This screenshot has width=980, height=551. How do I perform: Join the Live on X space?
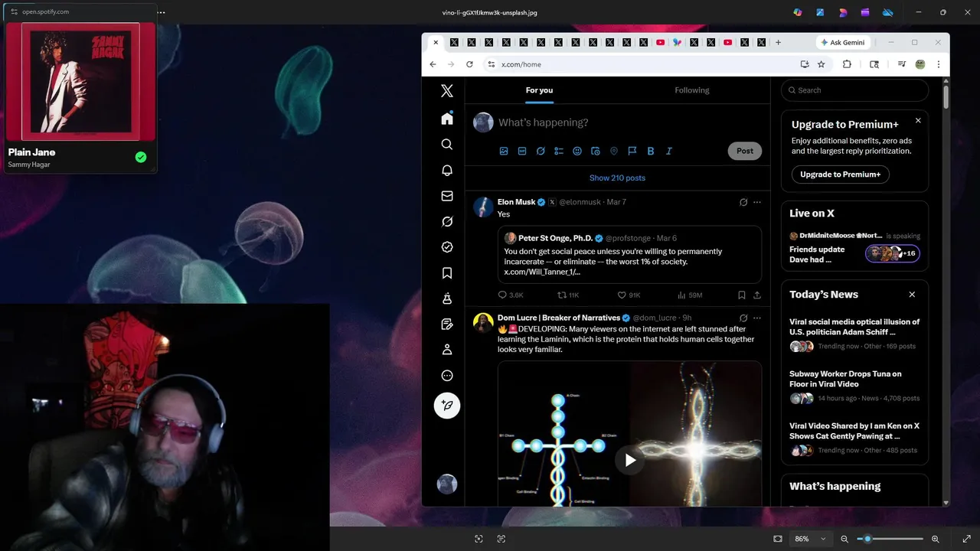(854, 248)
